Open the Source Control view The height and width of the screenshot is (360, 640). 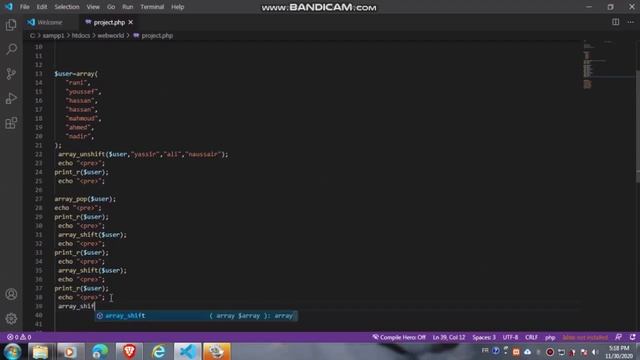(x=11, y=74)
